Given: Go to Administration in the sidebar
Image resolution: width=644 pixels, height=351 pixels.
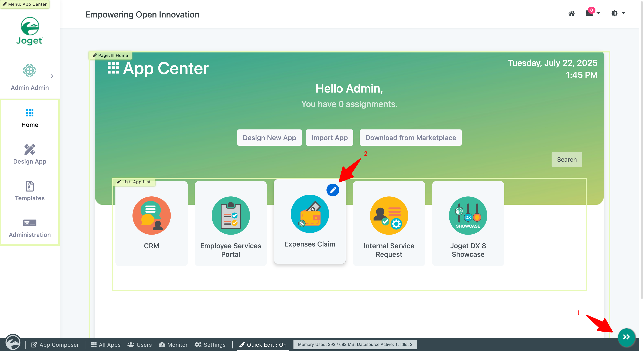Looking at the screenshot, I should tap(30, 228).
